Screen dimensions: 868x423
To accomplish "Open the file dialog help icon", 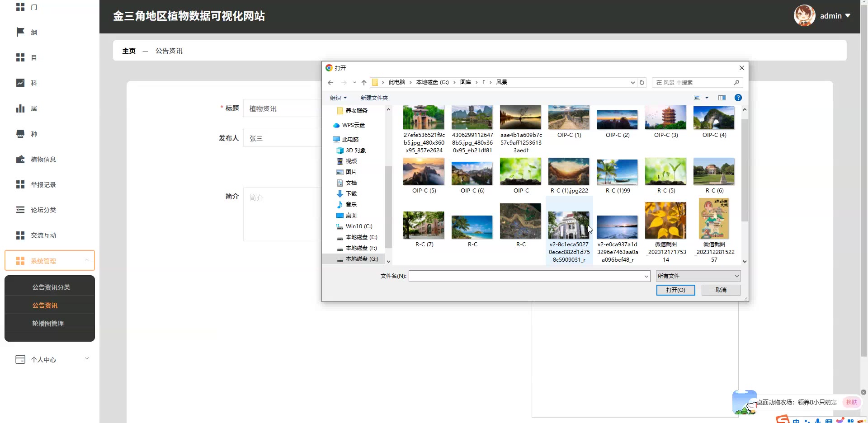I will click(x=738, y=98).
